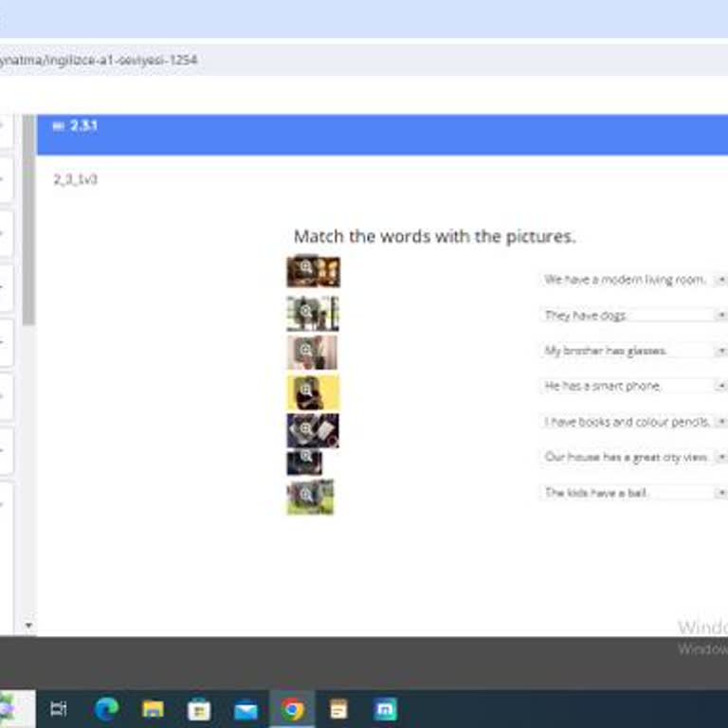The height and width of the screenshot is (728, 728).
Task: Zoom into the first picture with magnifier icon
Action: 306,268
